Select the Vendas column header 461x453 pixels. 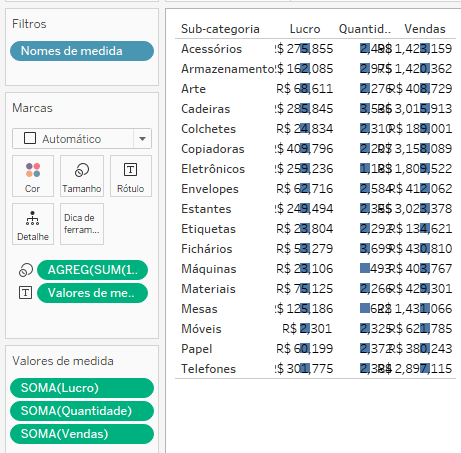coord(425,29)
